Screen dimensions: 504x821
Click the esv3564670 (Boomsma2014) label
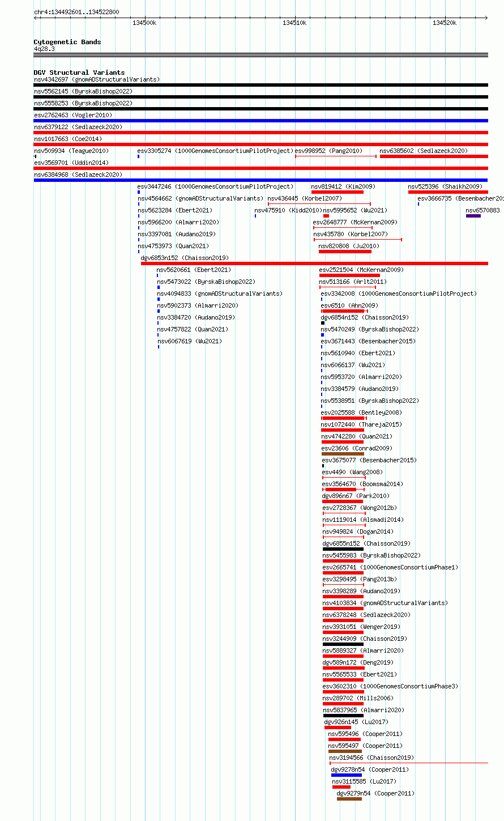coord(362,484)
